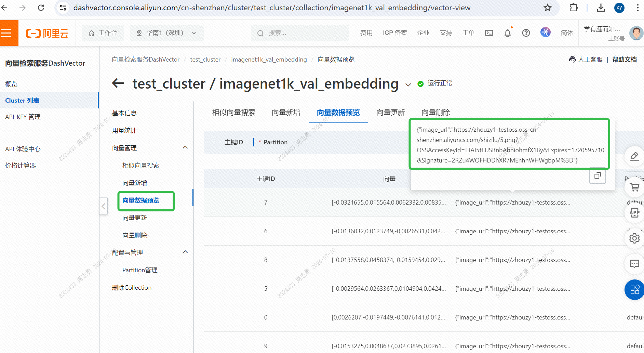The image size is (644, 353).
Task: Collapse the 配置与管理 section
Action: (x=185, y=252)
